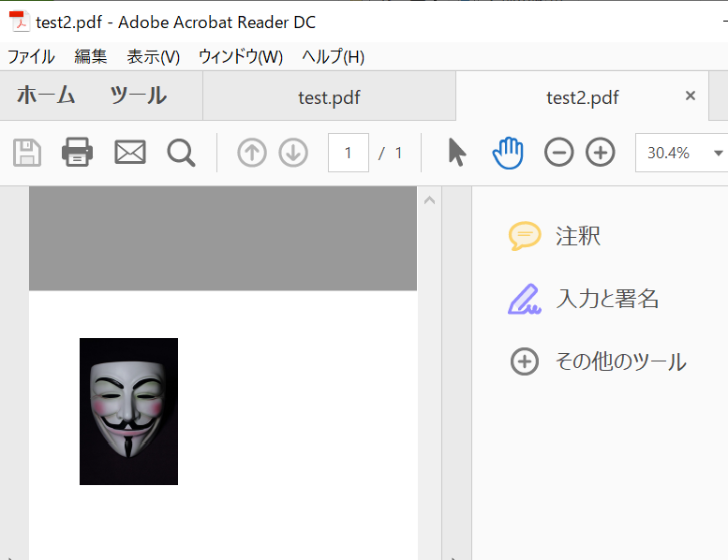This screenshot has height=560, width=728.
Task: Send file by email envelope icon
Action: 130,153
